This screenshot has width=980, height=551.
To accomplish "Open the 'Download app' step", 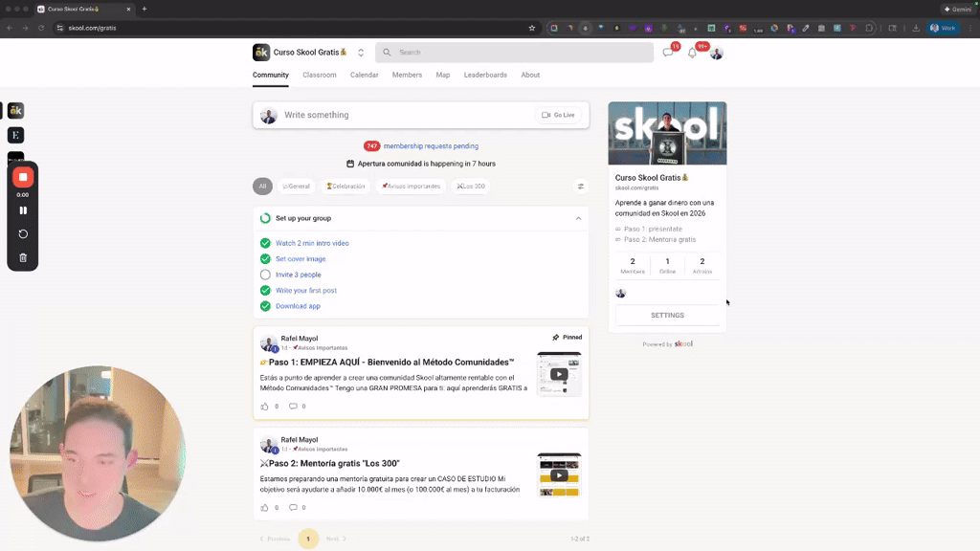I will (x=299, y=306).
